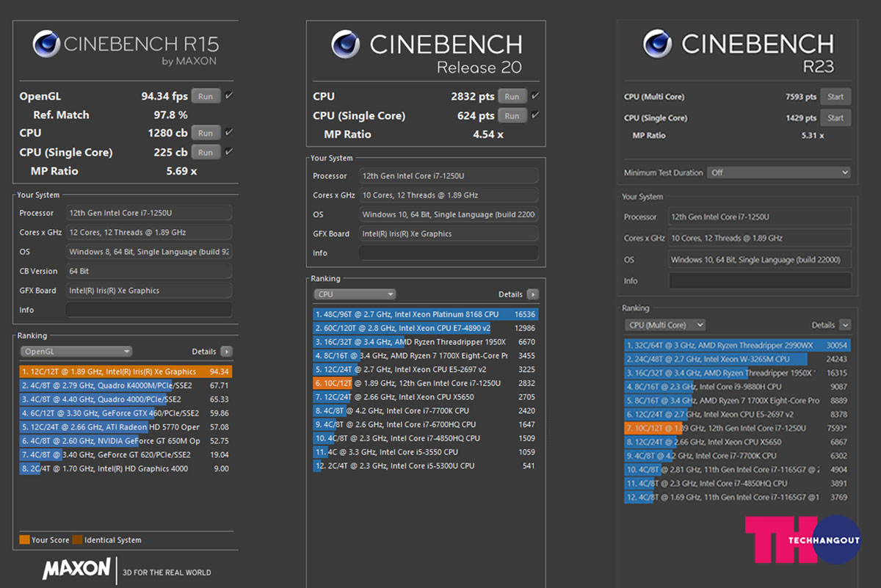Toggle the OpenGL checkbox in Cinebench R15
881x588 pixels.
pos(229,95)
